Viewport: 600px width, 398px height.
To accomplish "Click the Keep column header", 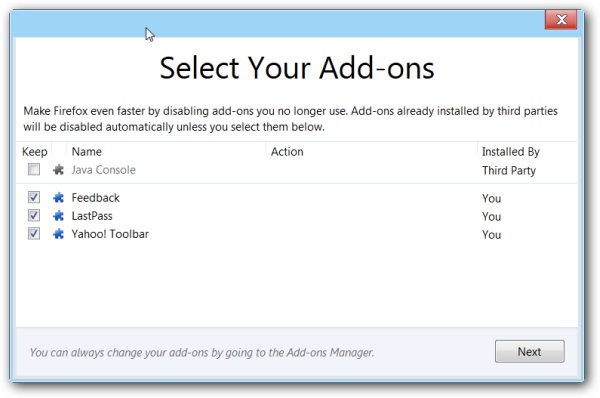I will point(35,152).
